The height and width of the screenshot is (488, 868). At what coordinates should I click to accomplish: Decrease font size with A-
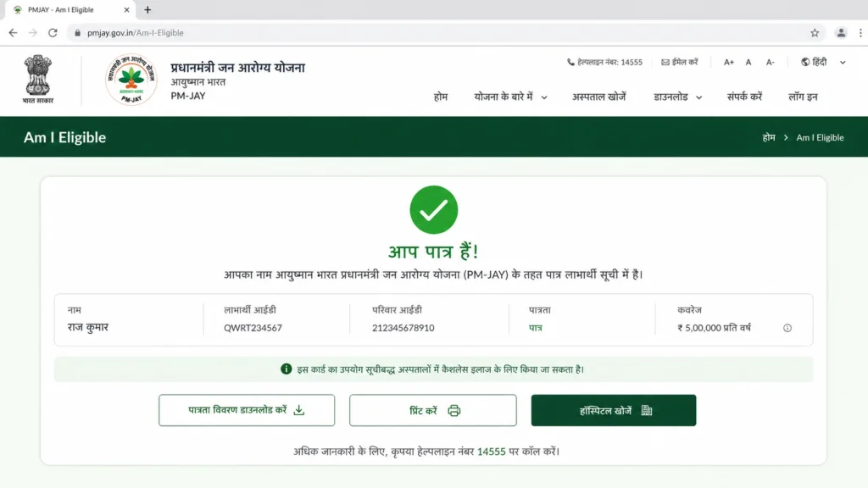point(770,62)
